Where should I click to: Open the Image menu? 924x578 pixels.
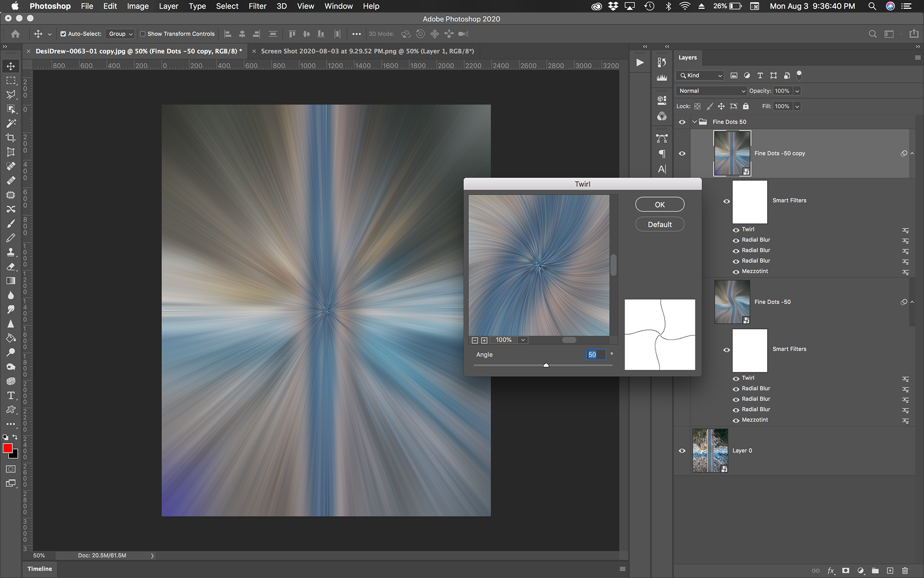[138, 6]
